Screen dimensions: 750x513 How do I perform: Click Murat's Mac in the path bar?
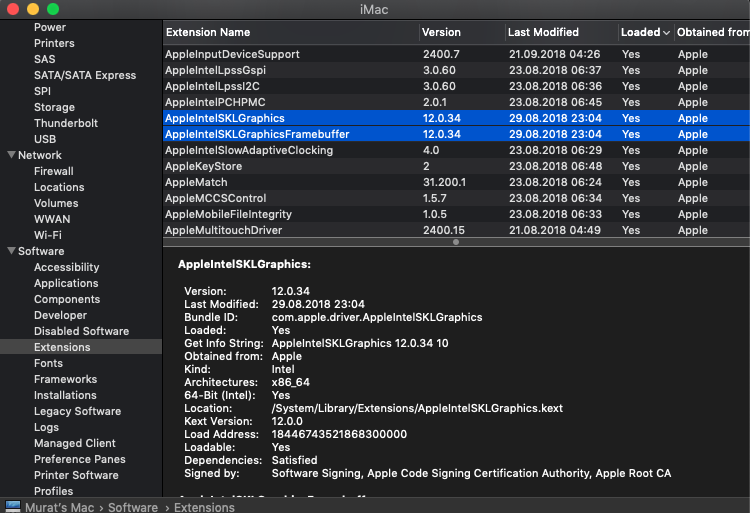click(59, 507)
